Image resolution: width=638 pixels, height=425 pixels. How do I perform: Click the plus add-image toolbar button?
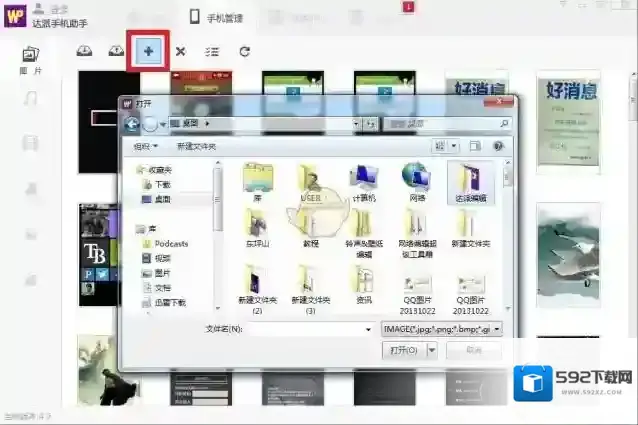click(148, 51)
